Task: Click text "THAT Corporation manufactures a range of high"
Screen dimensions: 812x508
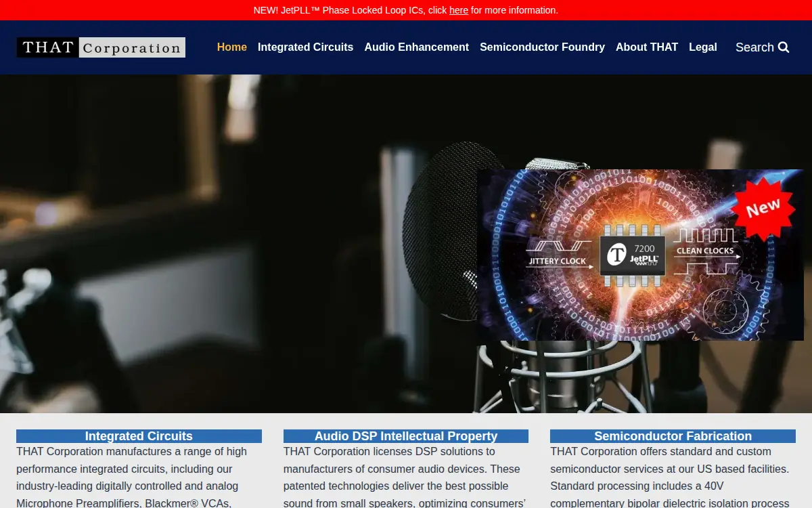Action: (131, 452)
